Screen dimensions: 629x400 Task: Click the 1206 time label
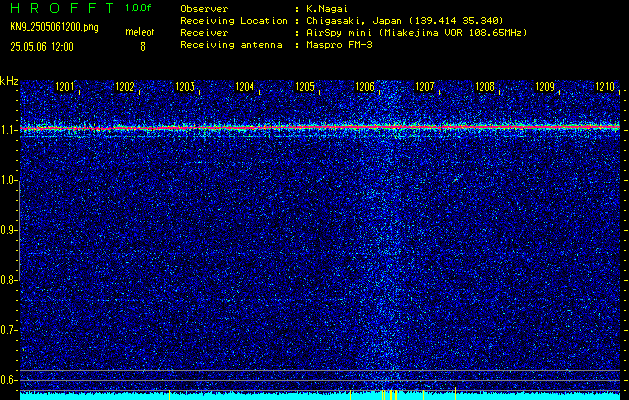click(x=365, y=86)
